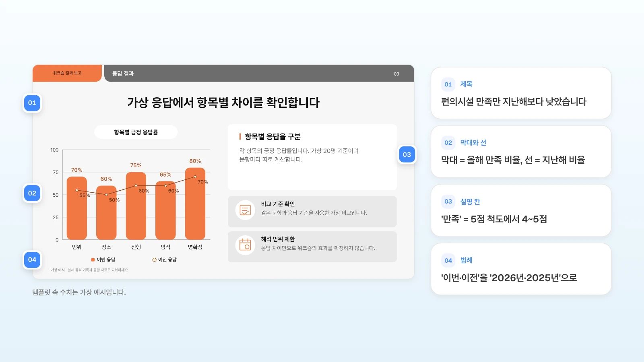Click the 명확성 bar labeled 80%

click(x=195, y=204)
